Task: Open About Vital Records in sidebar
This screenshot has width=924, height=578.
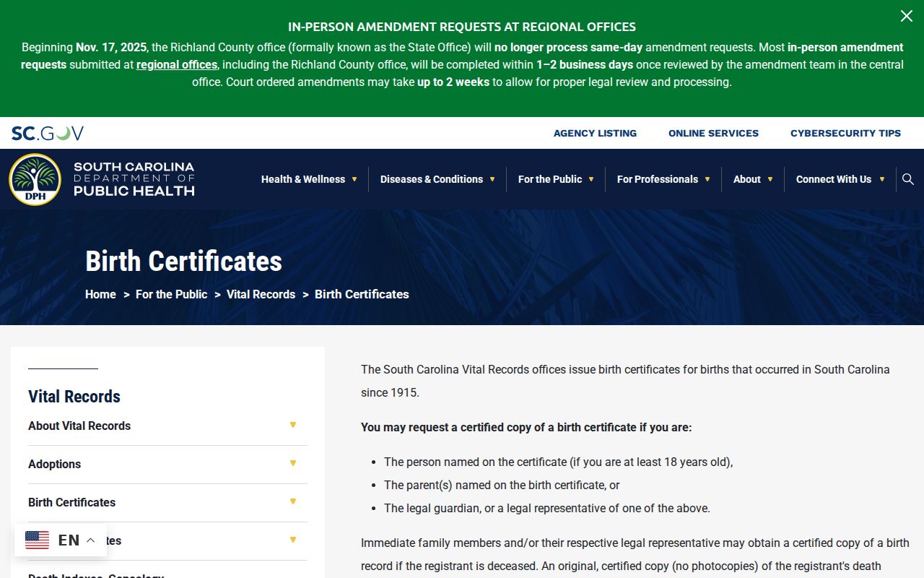Action: (79, 426)
